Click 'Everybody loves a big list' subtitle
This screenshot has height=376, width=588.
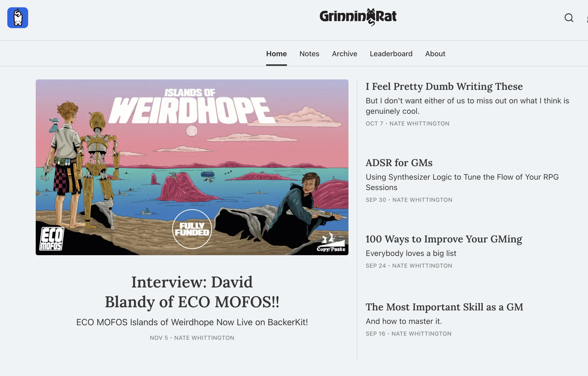(411, 253)
